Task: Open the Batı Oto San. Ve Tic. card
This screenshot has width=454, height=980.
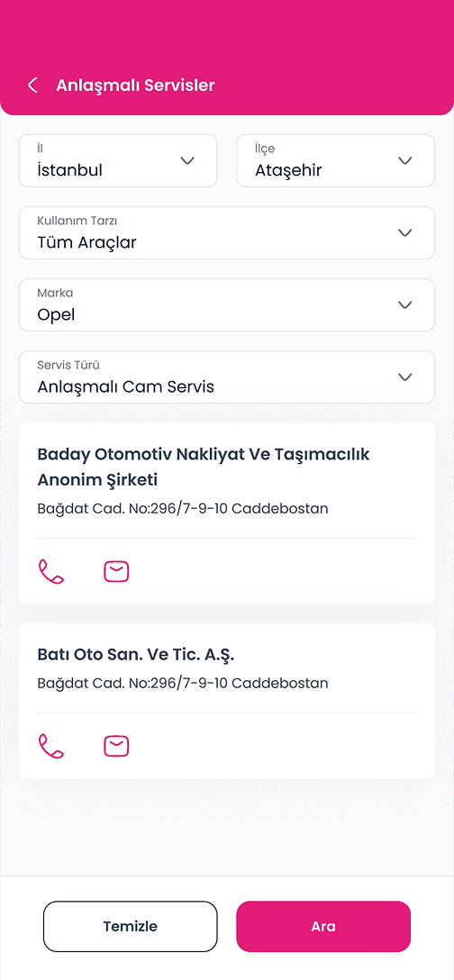Action: pyautogui.click(x=227, y=701)
